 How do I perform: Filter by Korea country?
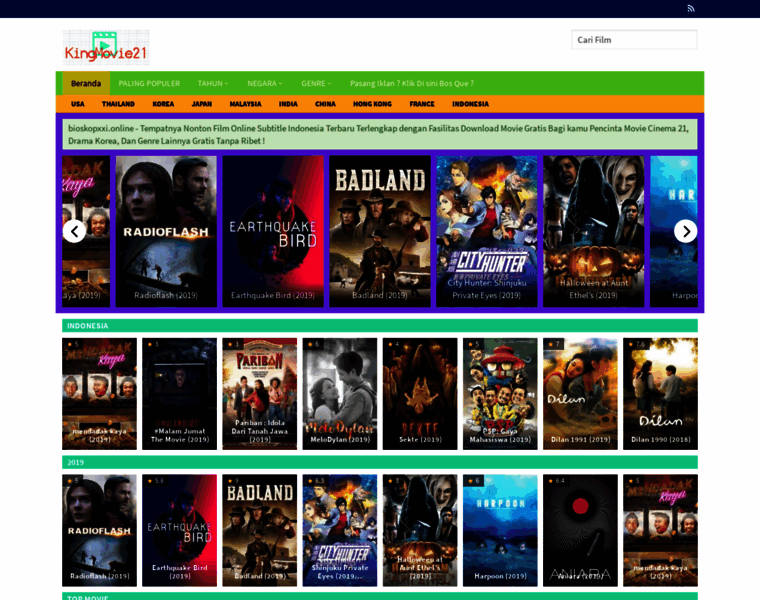[163, 104]
